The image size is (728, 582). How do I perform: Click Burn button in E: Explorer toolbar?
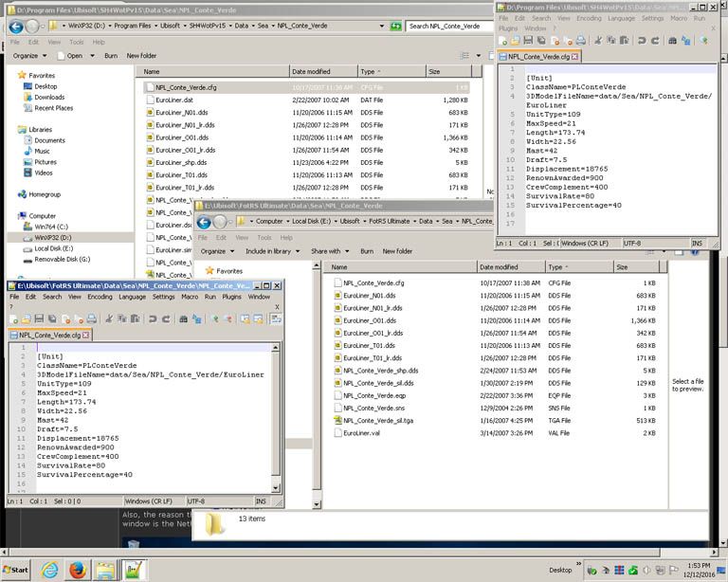[367, 251]
